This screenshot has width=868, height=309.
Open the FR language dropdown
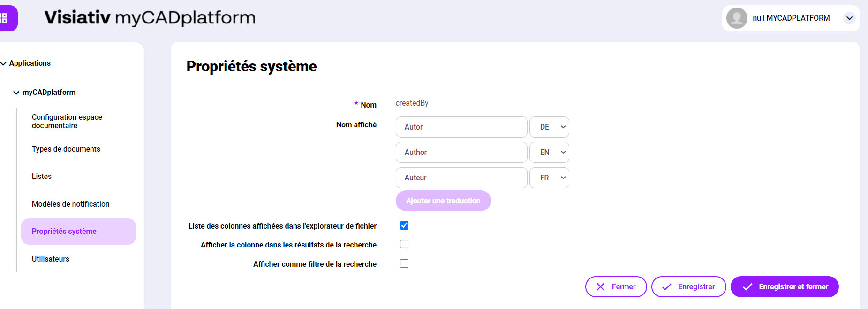549,178
